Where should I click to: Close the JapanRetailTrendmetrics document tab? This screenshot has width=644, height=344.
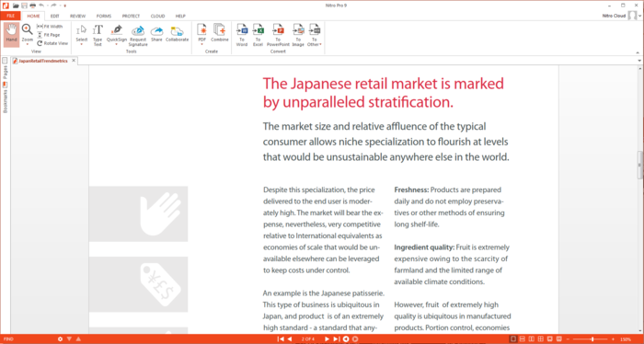tap(74, 61)
